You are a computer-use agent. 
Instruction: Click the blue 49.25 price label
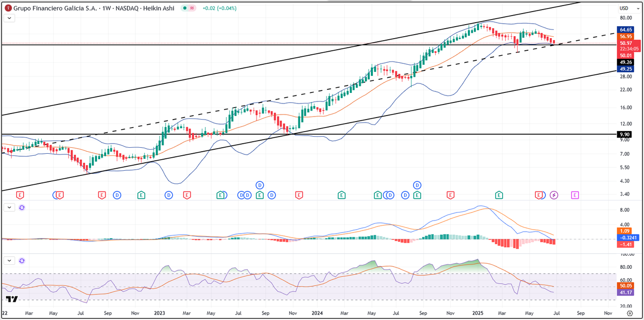(x=626, y=69)
